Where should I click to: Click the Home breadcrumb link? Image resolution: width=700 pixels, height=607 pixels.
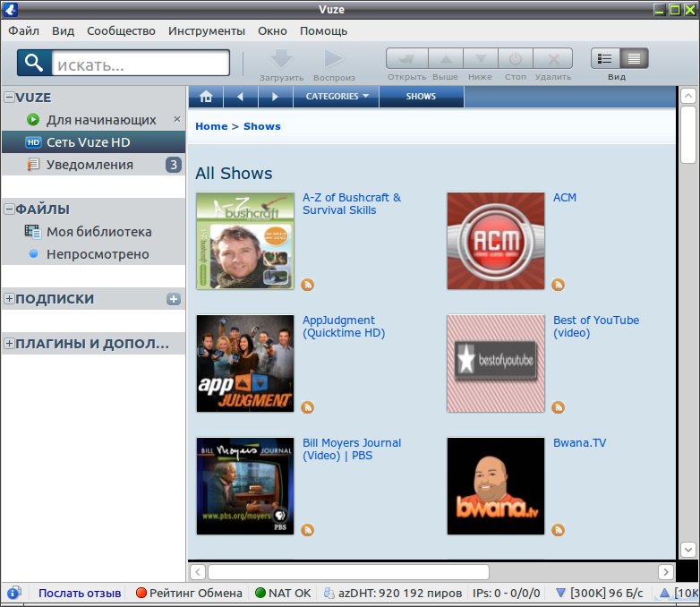tap(211, 126)
